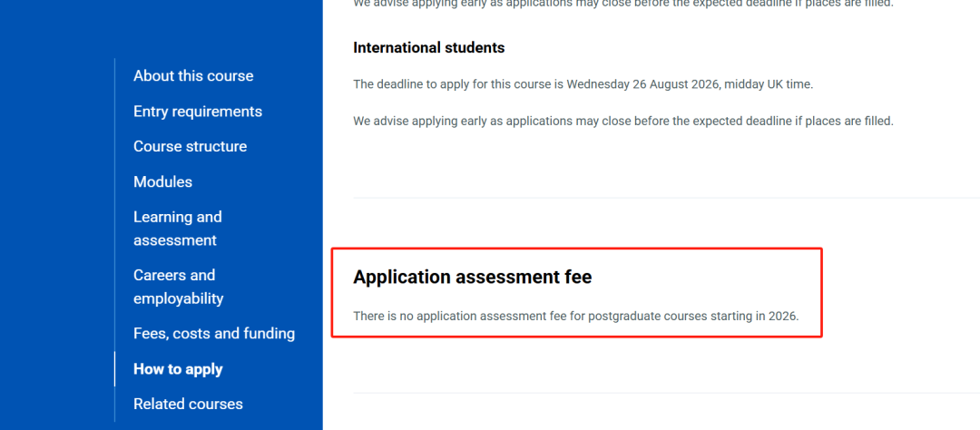Open the About this course link
This screenshot has width=980, height=430.
tap(193, 76)
